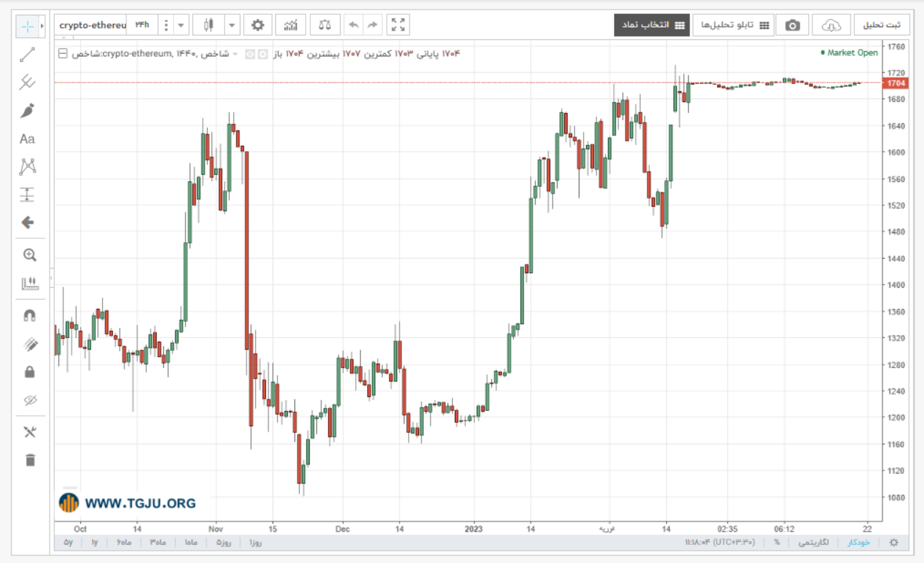Select the crosshair cursor tool
Screen dimensions: 924x563
tap(26, 26)
